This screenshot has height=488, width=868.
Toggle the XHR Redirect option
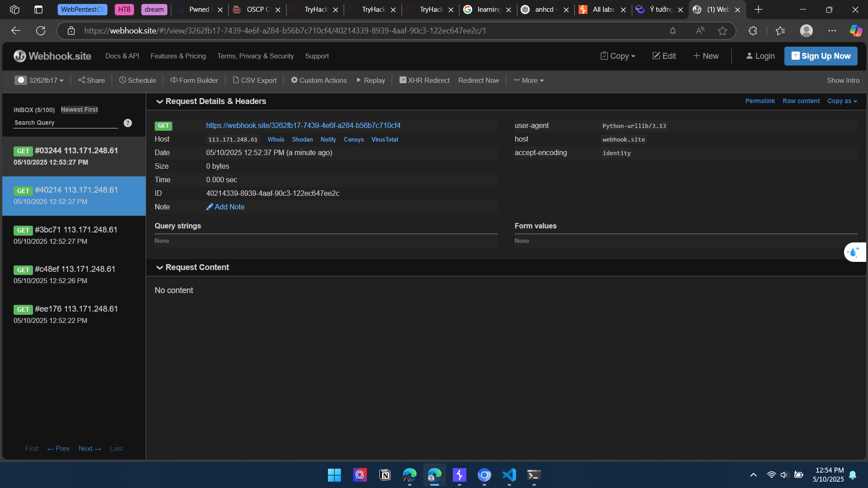click(424, 81)
